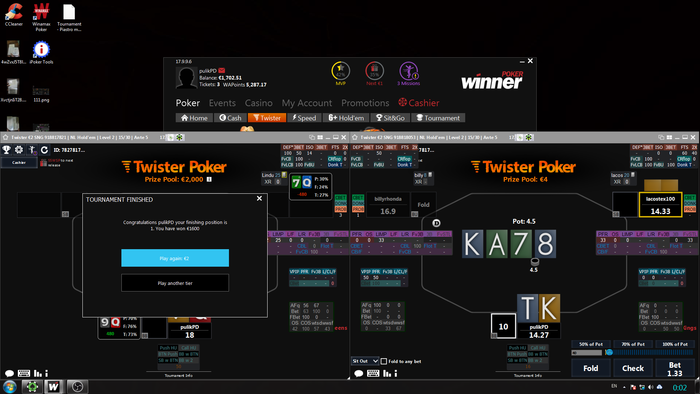Enable the Fold to any bet checkbox
The width and height of the screenshot is (700, 394).
(x=383, y=361)
